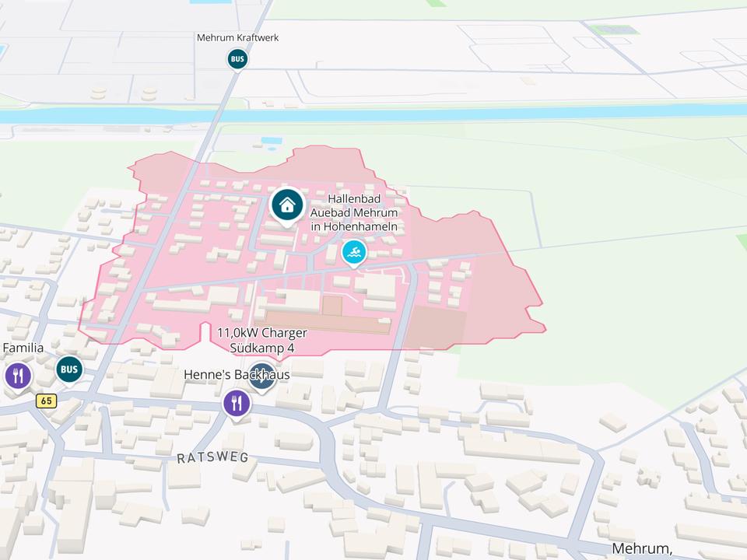Click the blue canal water strip
This screenshot has width=747, height=560.
(x=373, y=114)
